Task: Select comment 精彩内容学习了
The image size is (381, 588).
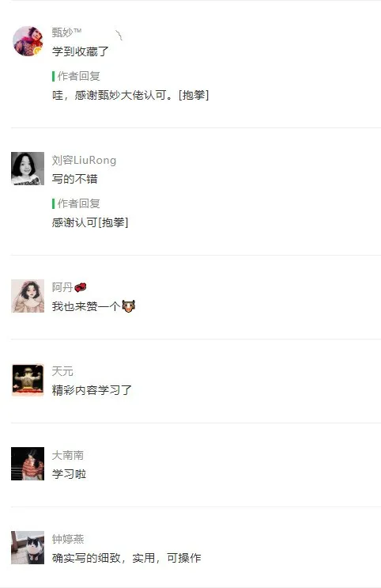Action: point(92,390)
